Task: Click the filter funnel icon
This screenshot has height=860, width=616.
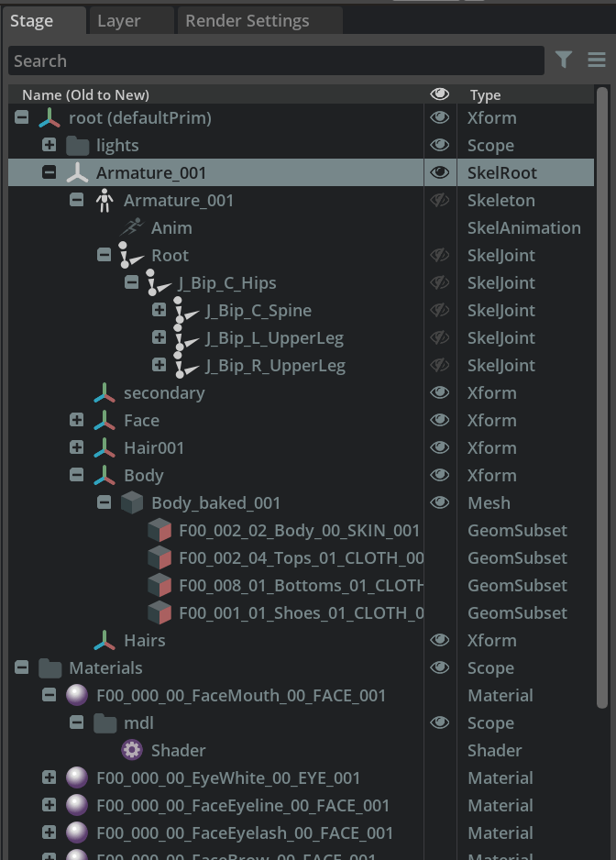Action: click(x=564, y=61)
